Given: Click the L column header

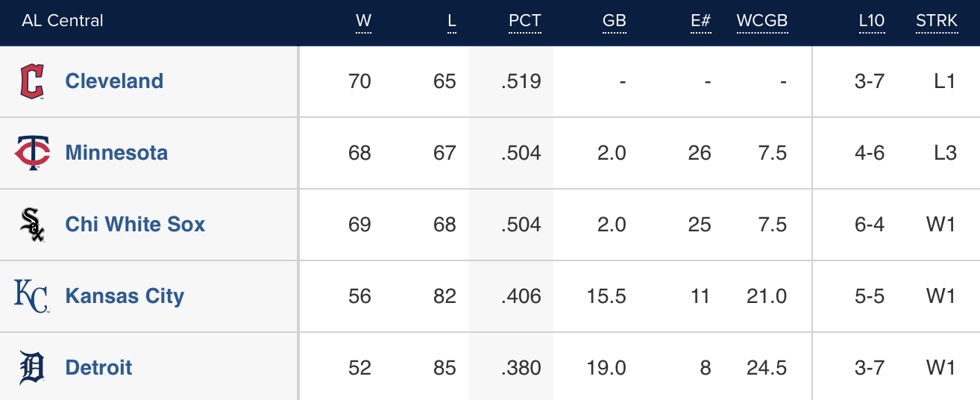Looking at the screenshot, I should click(x=451, y=21).
